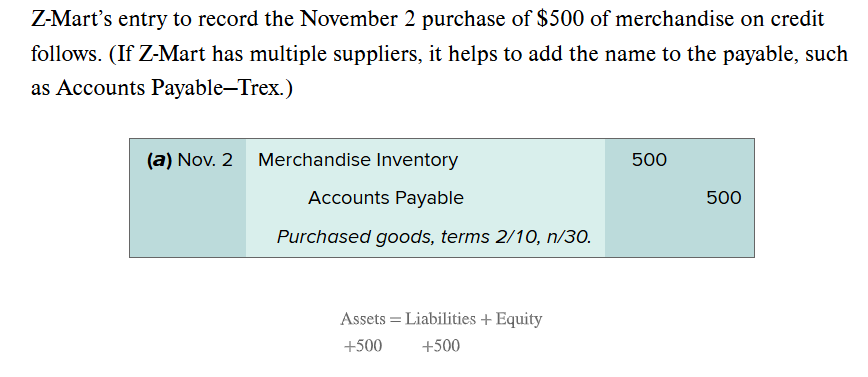Click +500 under Assets
This screenshot has width=868, height=377.
click(x=363, y=346)
